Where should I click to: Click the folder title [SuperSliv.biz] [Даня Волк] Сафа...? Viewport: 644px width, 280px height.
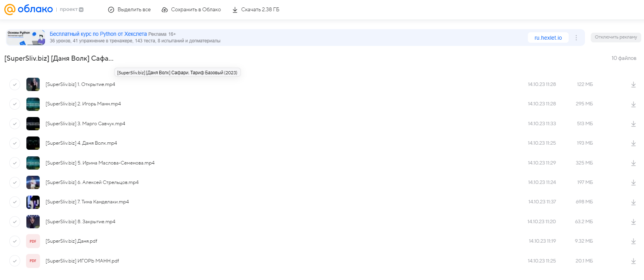(x=59, y=58)
